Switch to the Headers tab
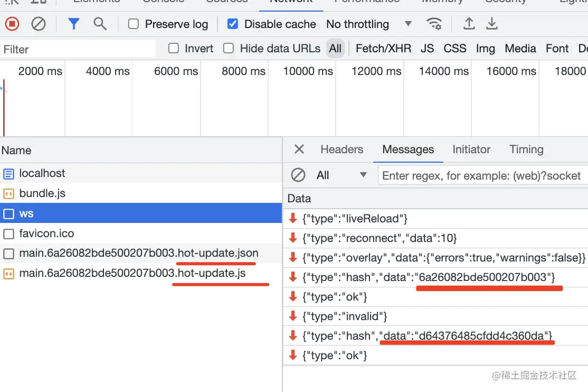 [x=342, y=150]
